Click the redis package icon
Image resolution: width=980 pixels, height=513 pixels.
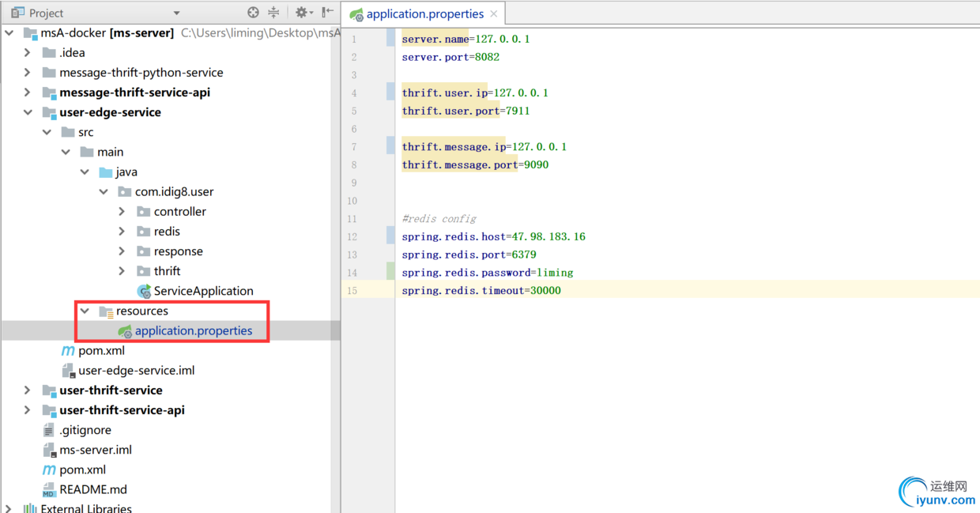pos(144,232)
